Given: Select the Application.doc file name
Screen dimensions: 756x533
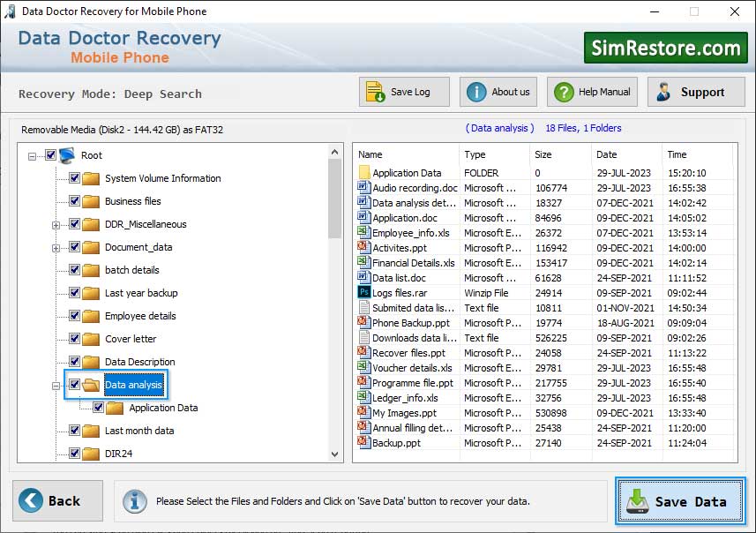Looking at the screenshot, I should (x=405, y=218).
